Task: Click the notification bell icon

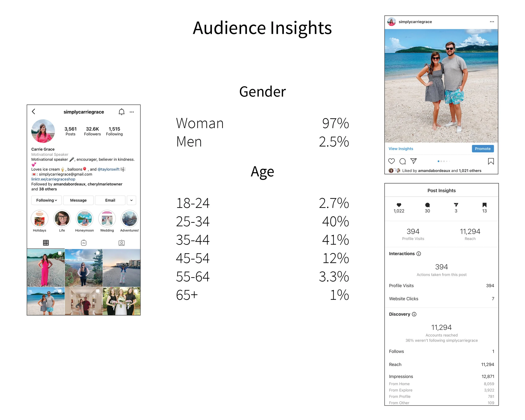Action: pos(122,112)
